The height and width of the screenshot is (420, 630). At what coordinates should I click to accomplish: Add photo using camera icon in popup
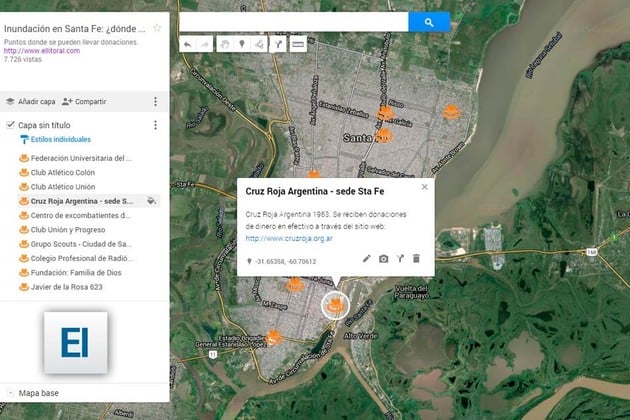pyautogui.click(x=384, y=259)
